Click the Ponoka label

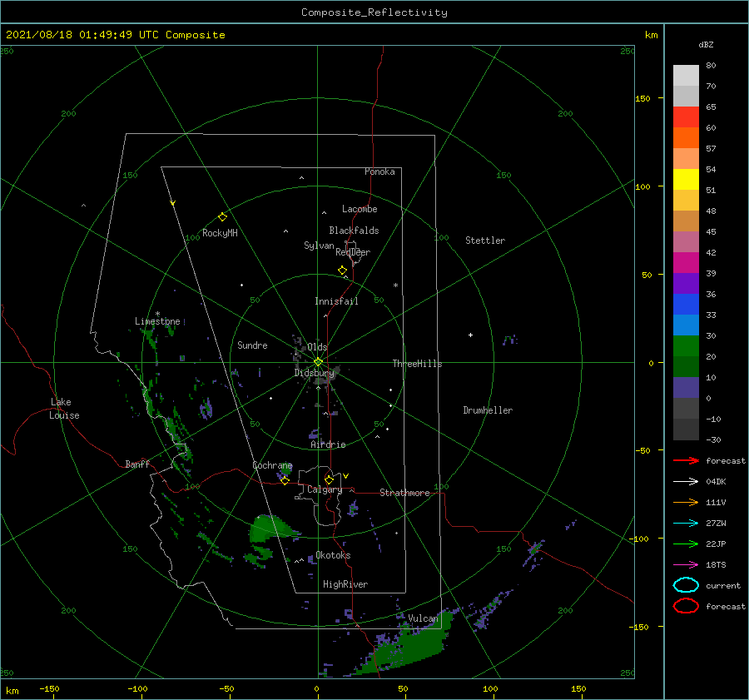379,171
